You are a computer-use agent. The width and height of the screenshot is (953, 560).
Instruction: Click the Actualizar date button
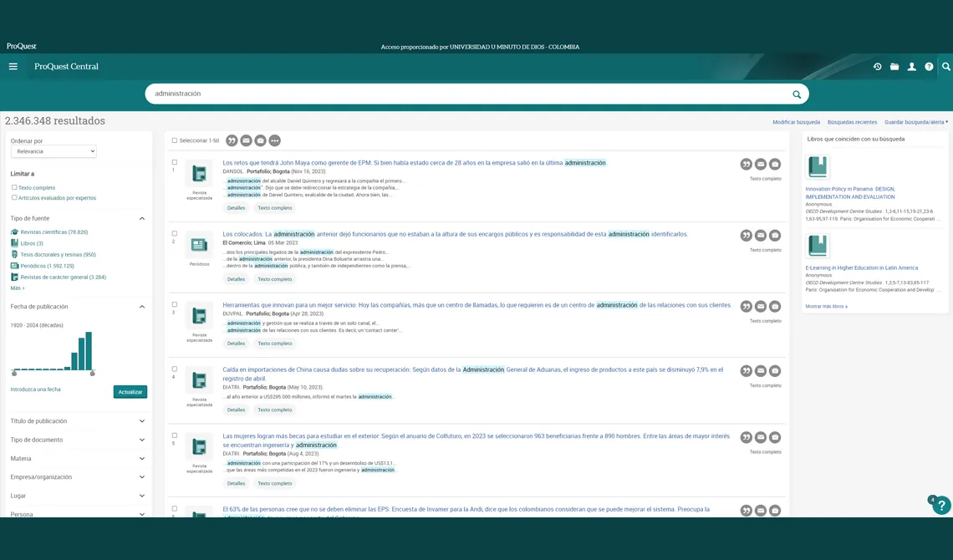coord(130,392)
